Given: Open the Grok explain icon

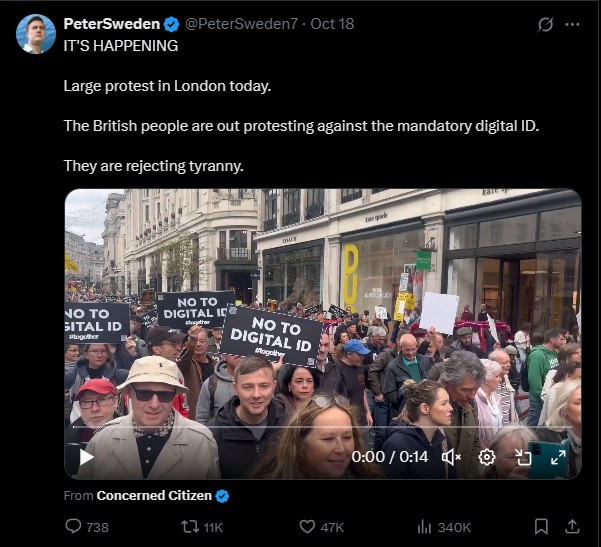Looking at the screenshot, I should [x=545, y=24].
